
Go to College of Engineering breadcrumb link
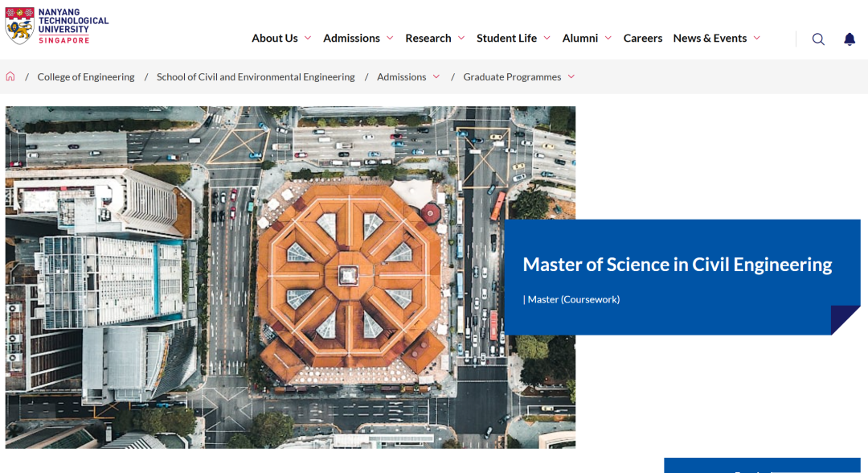coord(86,77)
